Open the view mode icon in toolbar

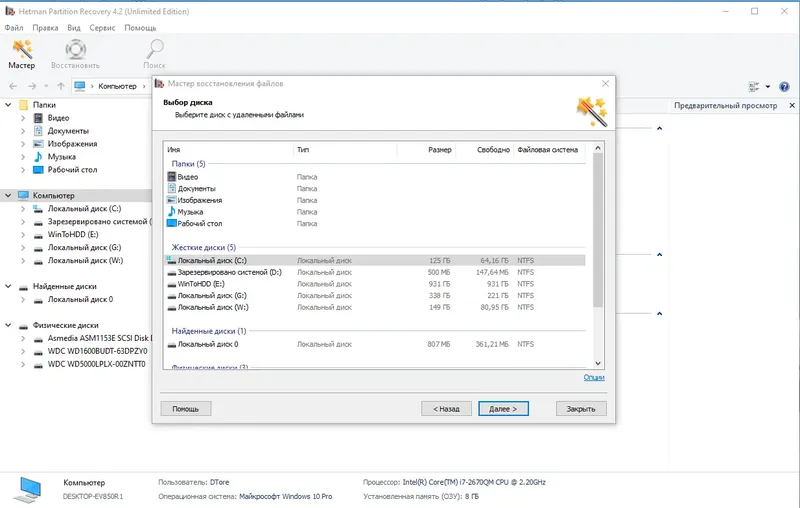point(754,87)
